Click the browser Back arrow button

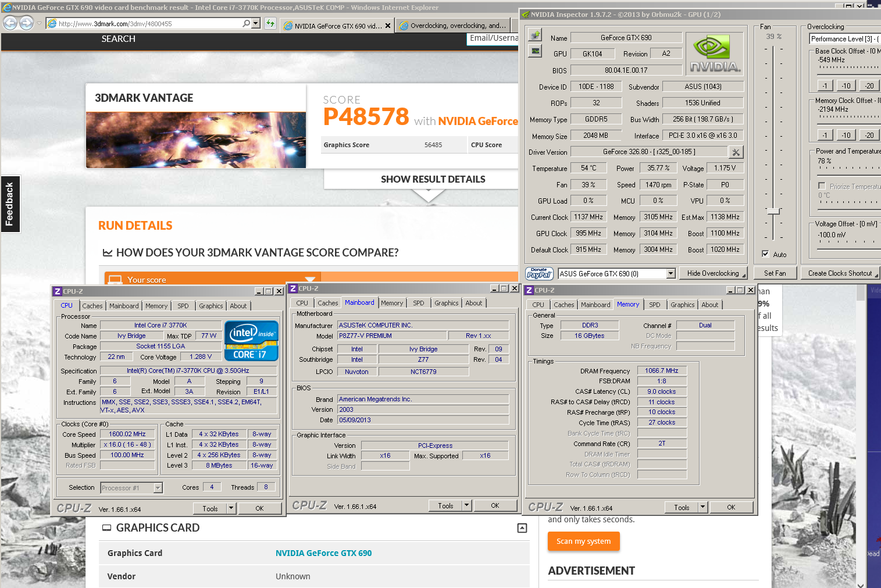point(10,23)
